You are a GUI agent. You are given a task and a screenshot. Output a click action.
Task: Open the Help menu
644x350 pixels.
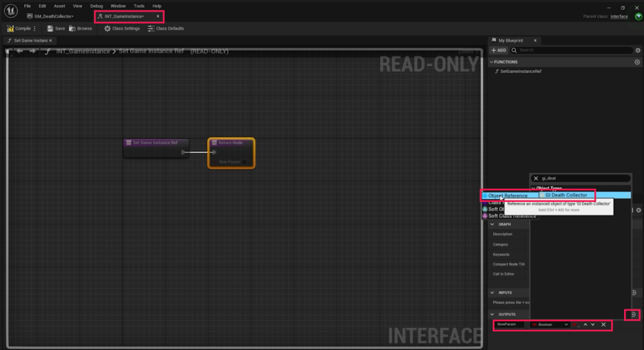[x=157, y=6]
